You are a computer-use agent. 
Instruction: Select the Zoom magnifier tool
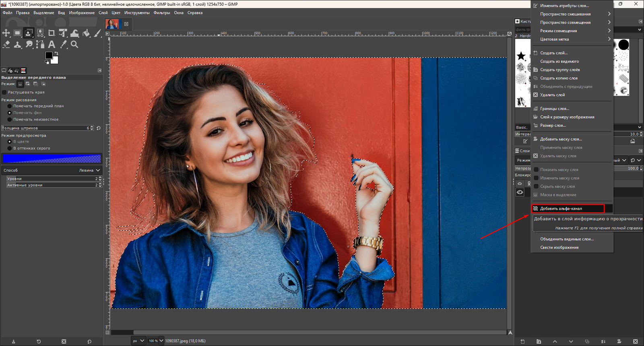click(x=74, y=44)
